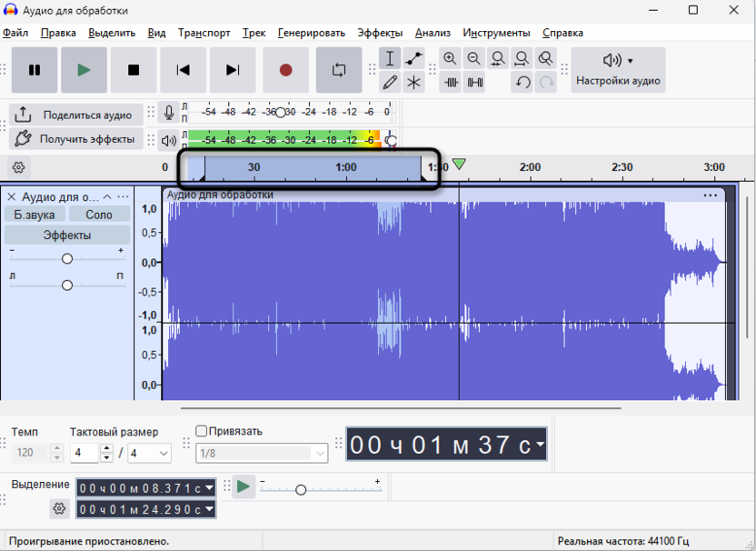Open the Транспорт menu

click(x=204, y=32)
